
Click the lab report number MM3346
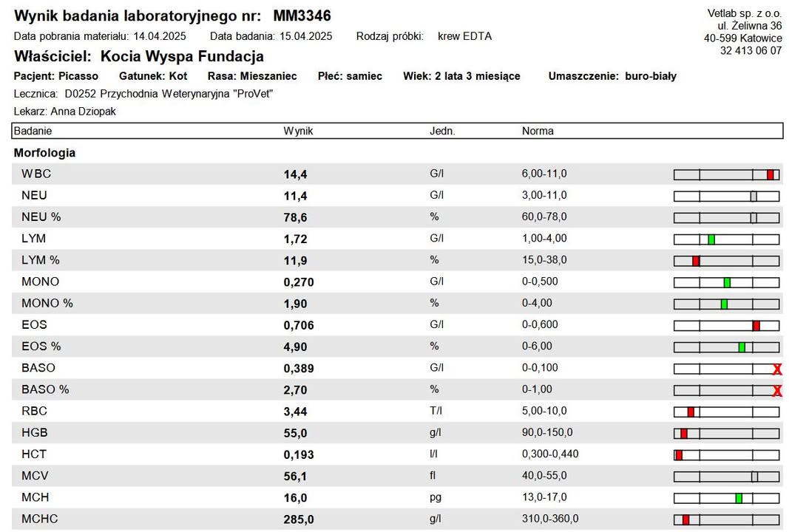point(302,16)
